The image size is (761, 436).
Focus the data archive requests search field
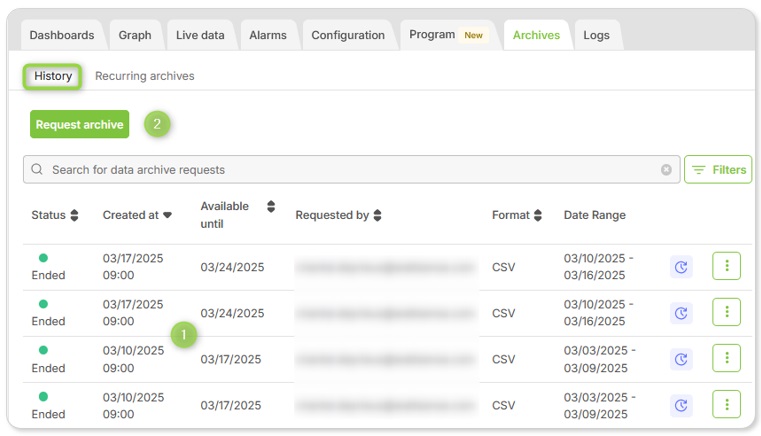[351, 169]
